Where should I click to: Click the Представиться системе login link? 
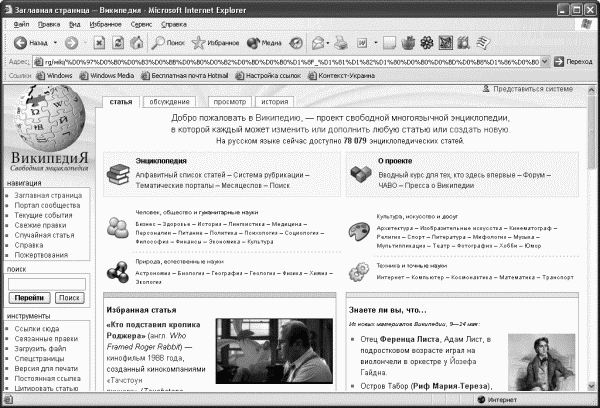(x=533, y=89)
